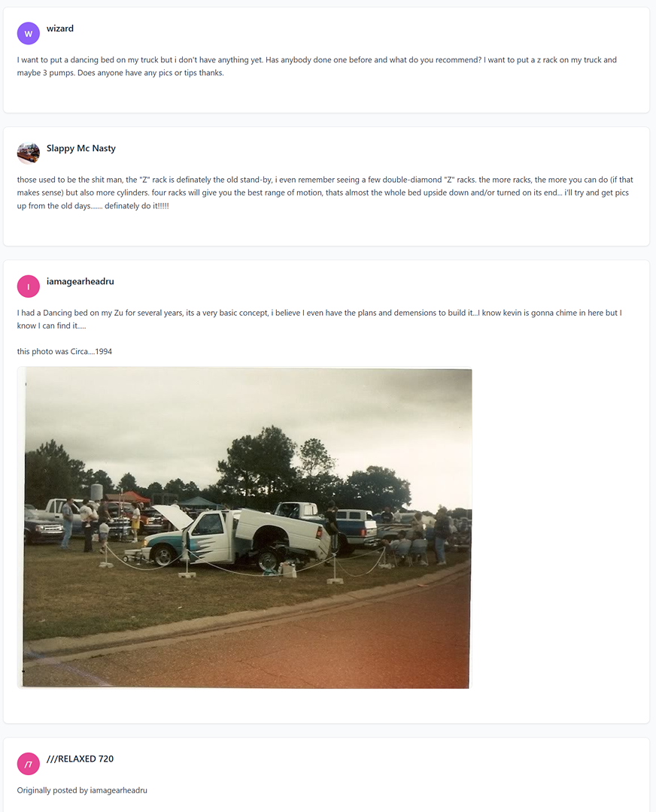The height and width of the screenshot is (812, 656).
Task: Click iamagearheadru's post about the Zu
Action: click(319, 319)
